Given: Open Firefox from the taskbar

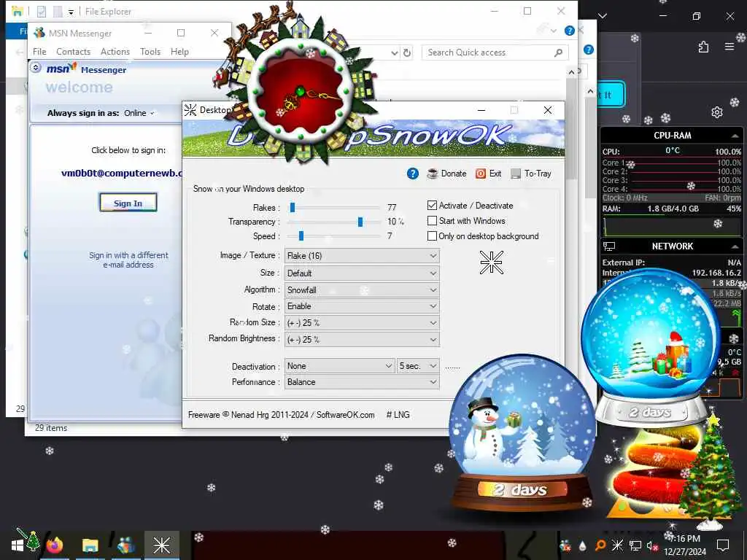Looking at the screenshot, I should (54, 545).
